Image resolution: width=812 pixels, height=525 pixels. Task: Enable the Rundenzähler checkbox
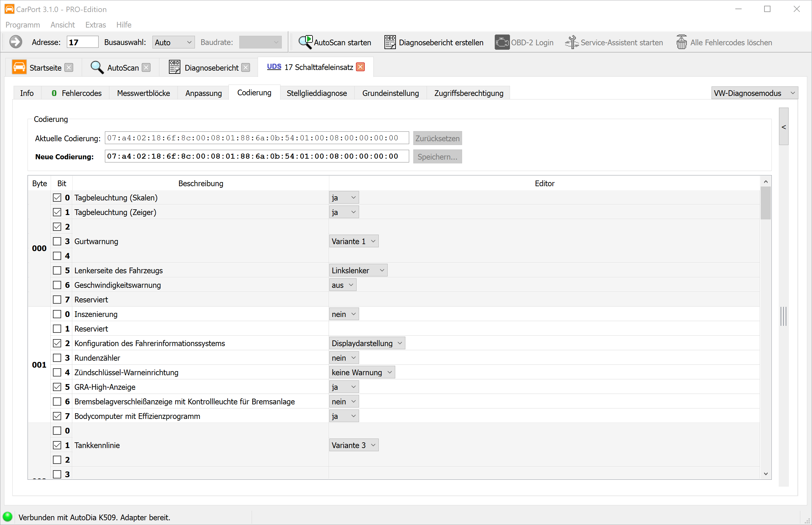tap(57, 358)
